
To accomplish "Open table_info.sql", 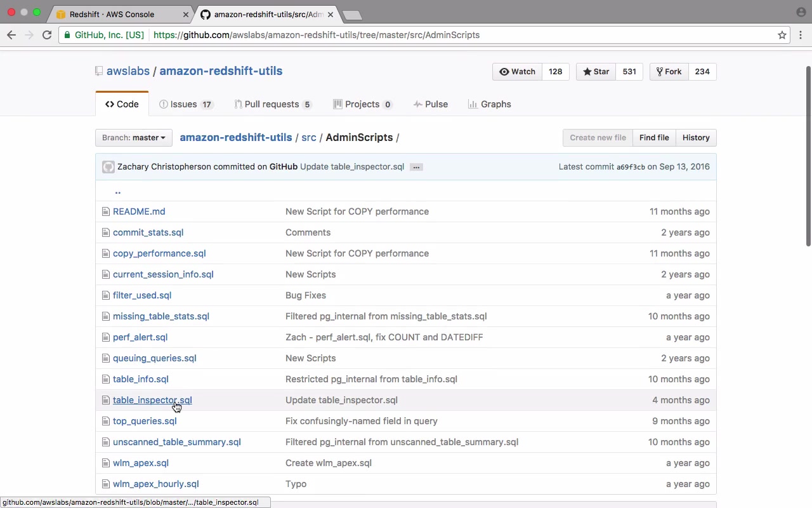I will (141, 379).
